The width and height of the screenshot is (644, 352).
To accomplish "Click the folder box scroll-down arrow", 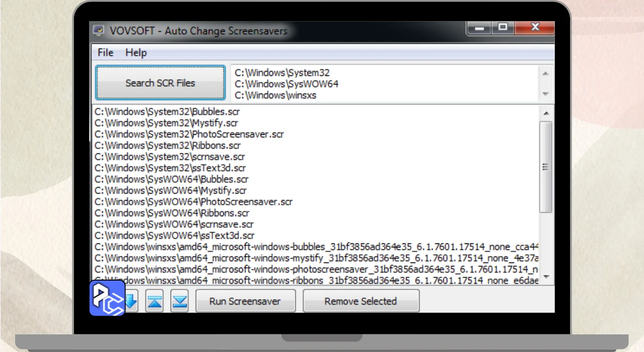I will point(545,95).
